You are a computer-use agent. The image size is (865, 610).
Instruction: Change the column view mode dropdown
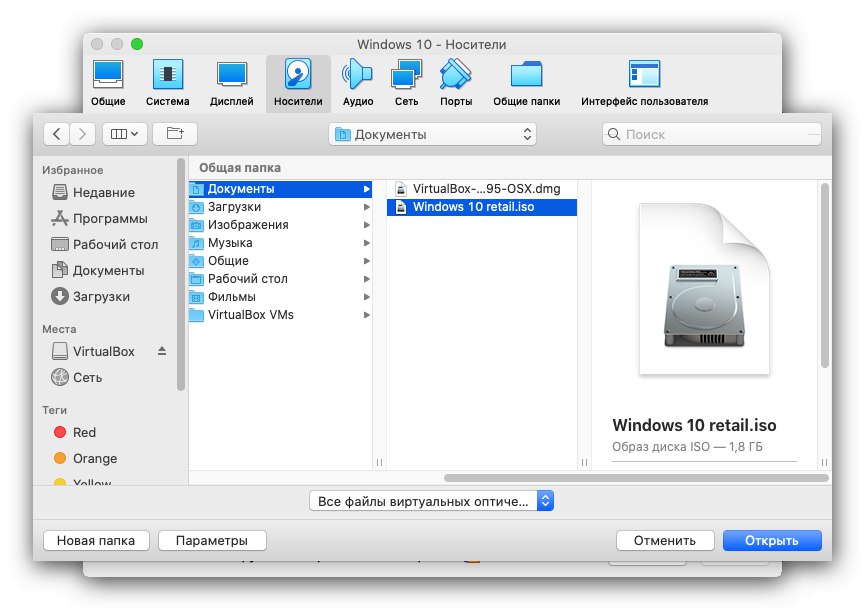click(x=125, y=134)
